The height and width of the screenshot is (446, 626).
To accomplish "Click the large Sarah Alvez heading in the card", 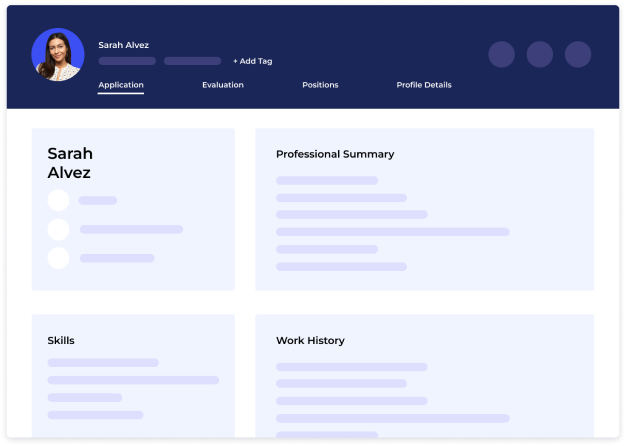I will (70, 163).
